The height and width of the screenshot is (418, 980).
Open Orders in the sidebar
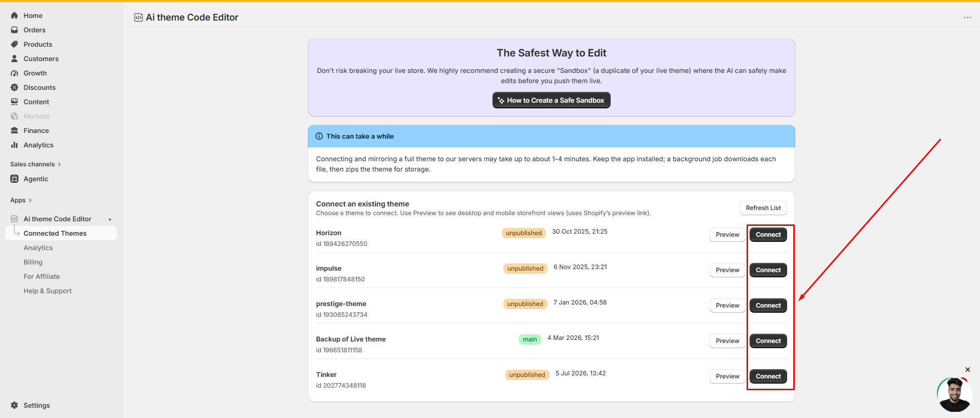point(34,30)
